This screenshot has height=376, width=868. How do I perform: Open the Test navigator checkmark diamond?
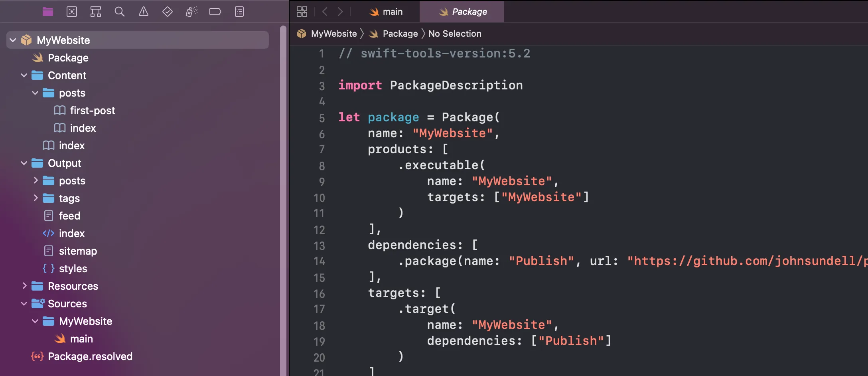click(x=167, y=12)
